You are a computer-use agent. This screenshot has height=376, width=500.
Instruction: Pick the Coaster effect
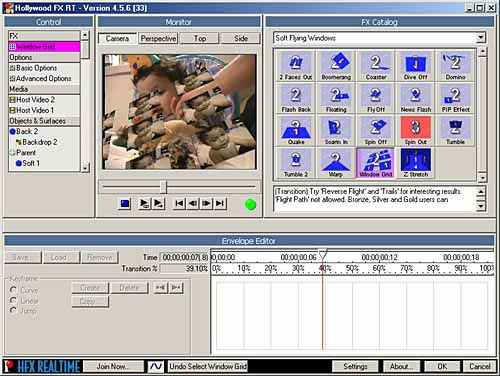[x=376, y=66]
